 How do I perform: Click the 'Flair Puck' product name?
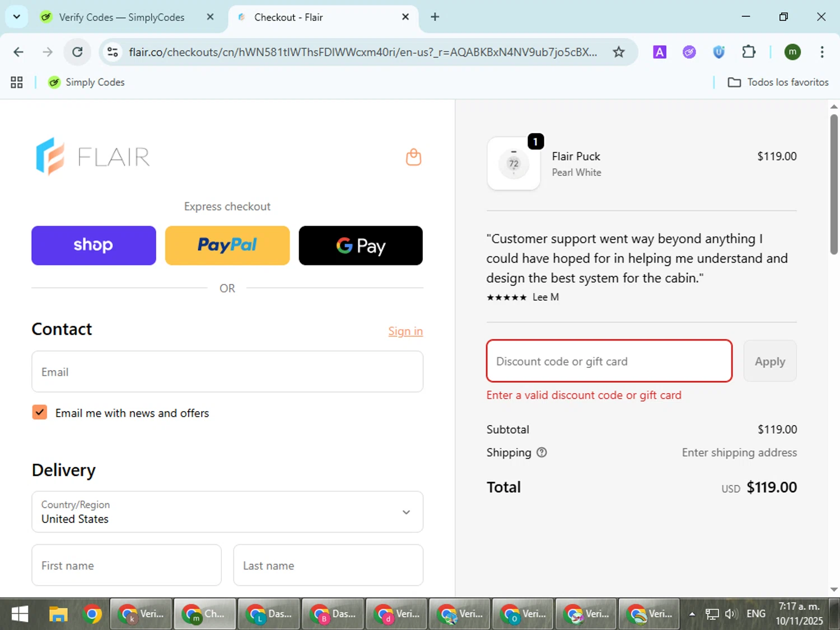(x=576, y=156)
